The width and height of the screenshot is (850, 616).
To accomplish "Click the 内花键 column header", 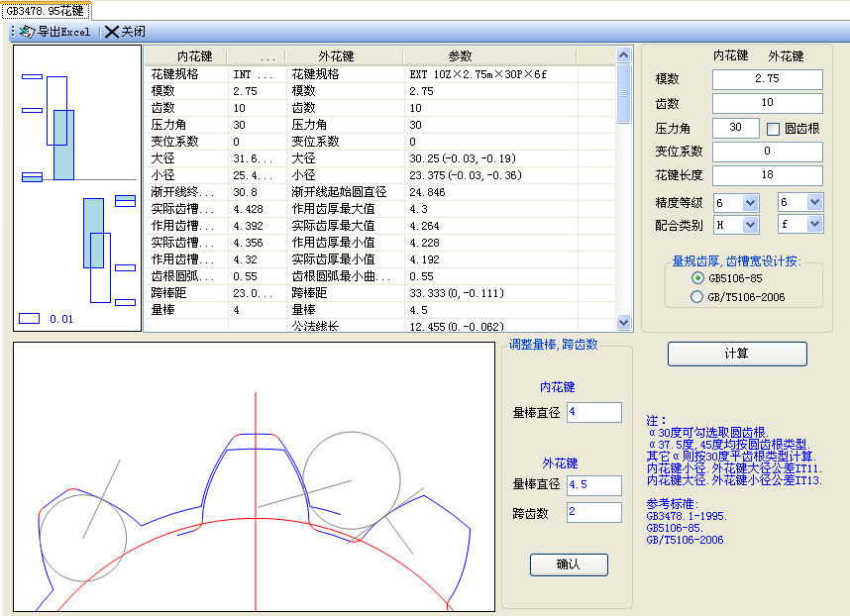I will click(x=186, y=56).
